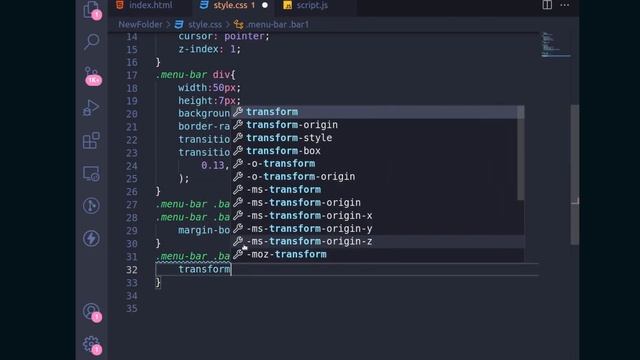Click the '.menu-bar div{' selector
The height and width of the screenshot is (360, 640).
click(x=196, y=75)
